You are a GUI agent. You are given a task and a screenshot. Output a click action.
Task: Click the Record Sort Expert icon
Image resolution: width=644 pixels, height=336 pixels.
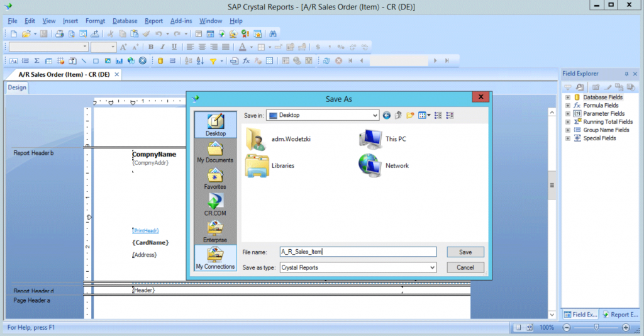[x=200, y=61]
